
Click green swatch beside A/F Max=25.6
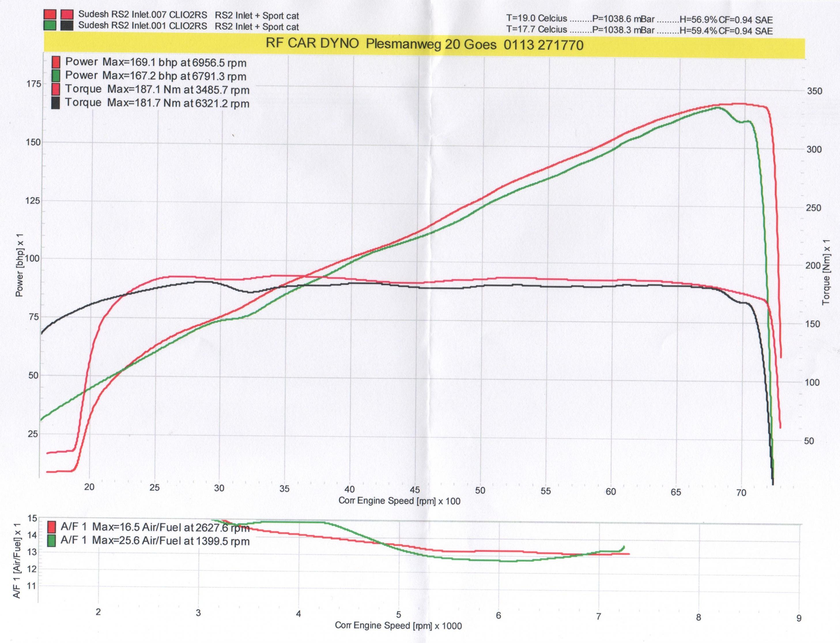pos(52,541)
